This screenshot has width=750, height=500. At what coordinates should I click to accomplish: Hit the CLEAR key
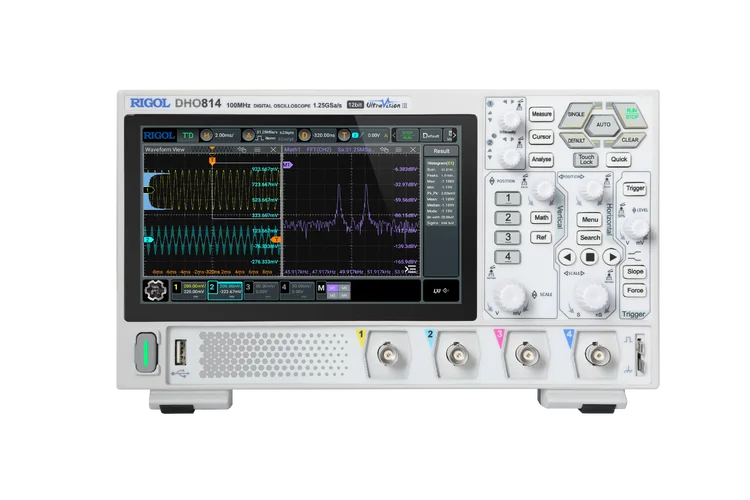630,140
